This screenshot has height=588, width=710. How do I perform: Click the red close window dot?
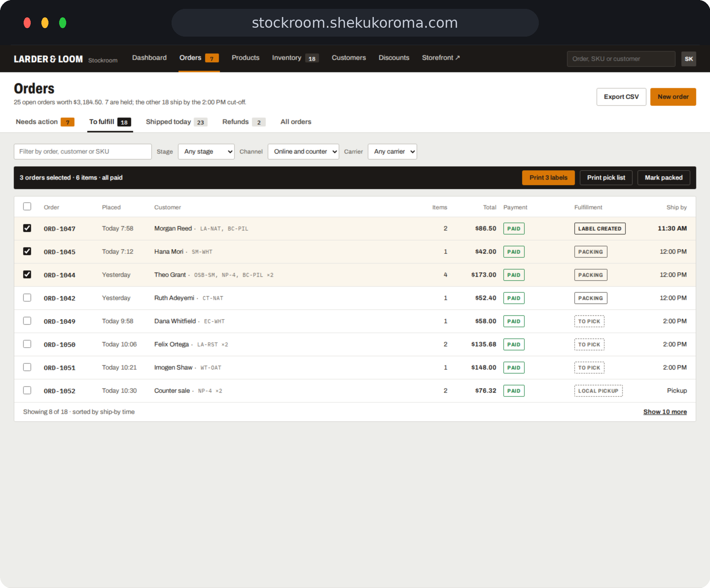(x=27, y=23)
